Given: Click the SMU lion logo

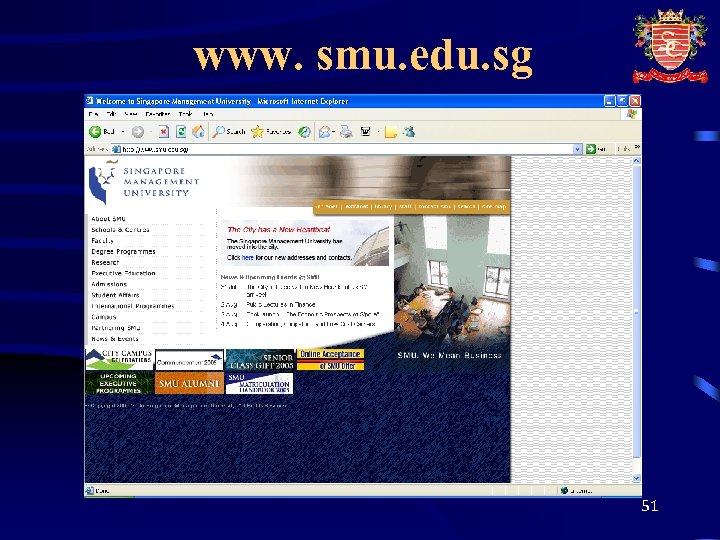Looking at the screenshot, I should tap(103, 182).
